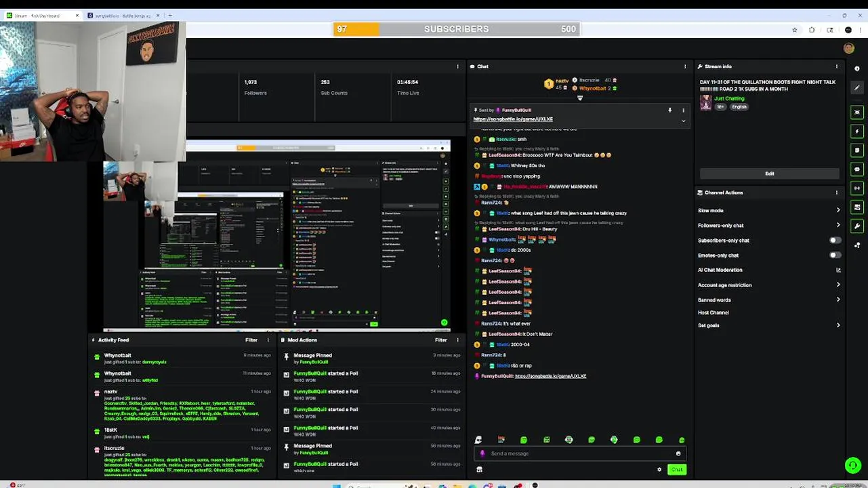Open chat settings gear beside Chat button
The height and width of the screenshot is (488, 868).
(x=659, y=469)
